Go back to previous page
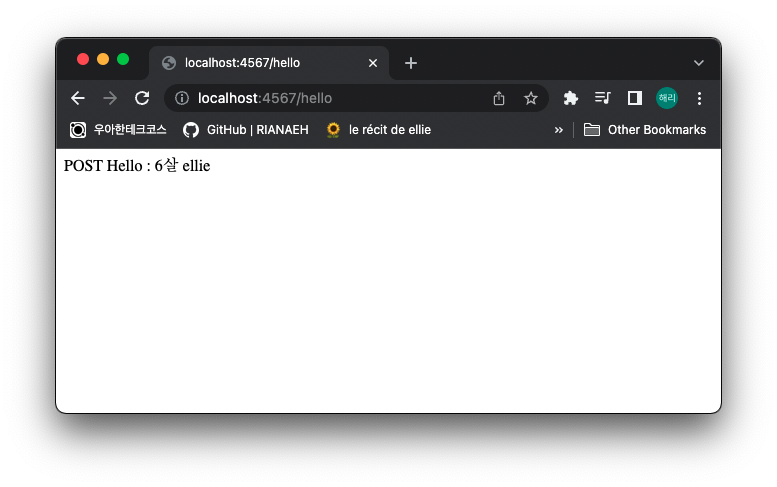This screenshot has height=487, width=777. pos(78,98)
